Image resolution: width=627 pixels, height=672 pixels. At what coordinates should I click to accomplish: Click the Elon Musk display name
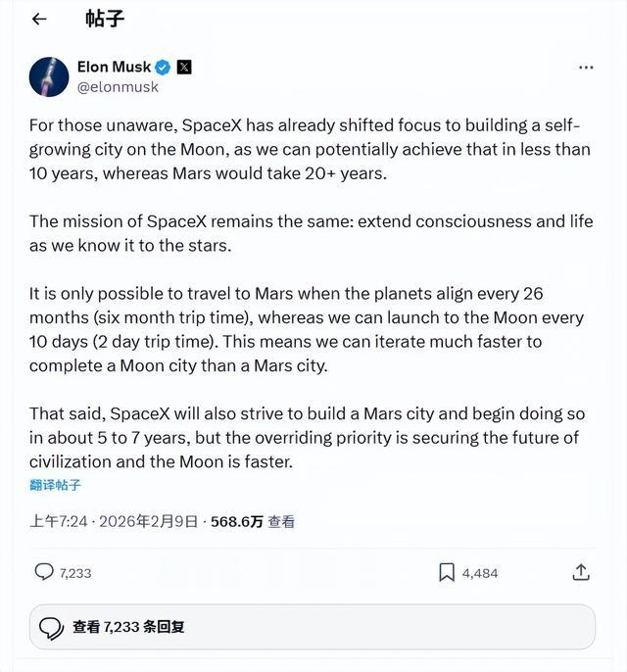(114, 67)
